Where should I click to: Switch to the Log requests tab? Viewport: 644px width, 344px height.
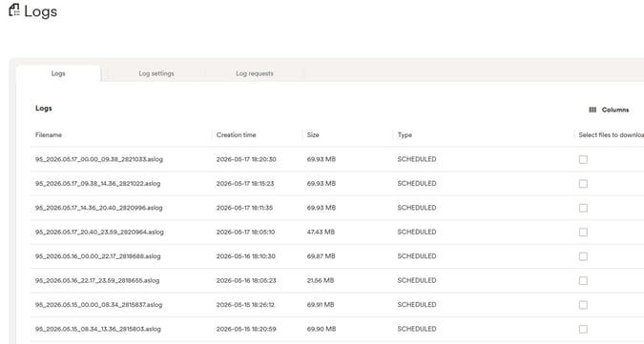(x=255, y=73)
